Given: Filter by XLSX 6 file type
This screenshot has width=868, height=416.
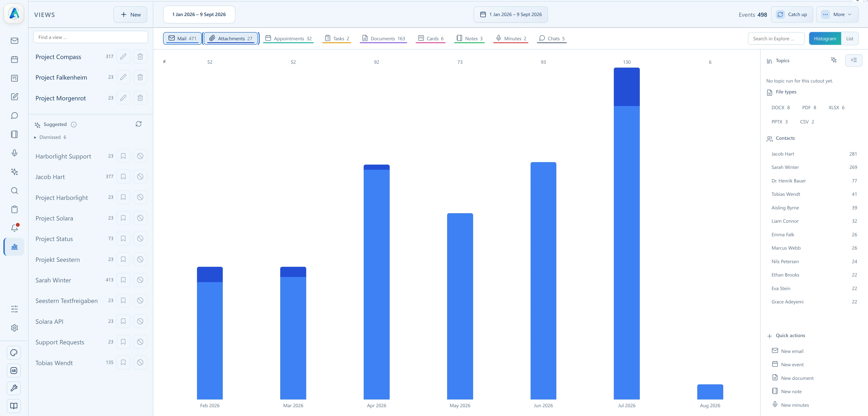Looking at the screenshot, I should pyautogui.click(x=836, y=107).
